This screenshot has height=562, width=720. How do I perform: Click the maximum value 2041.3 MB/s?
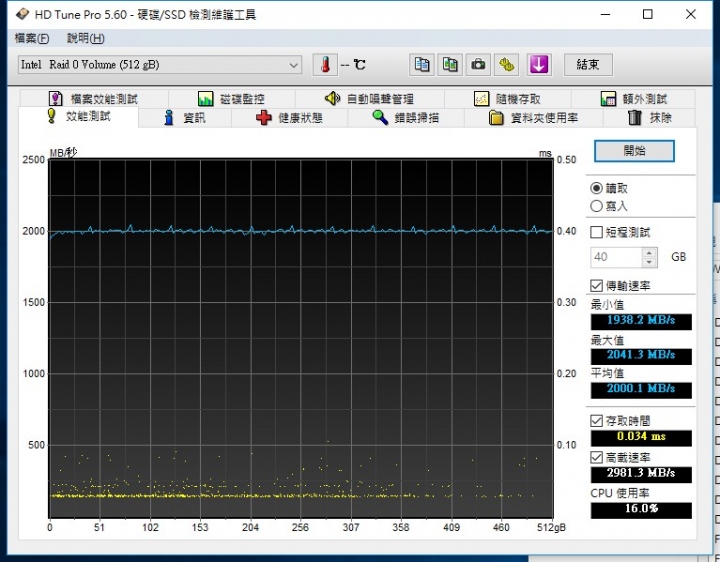[x=641, y=355]
